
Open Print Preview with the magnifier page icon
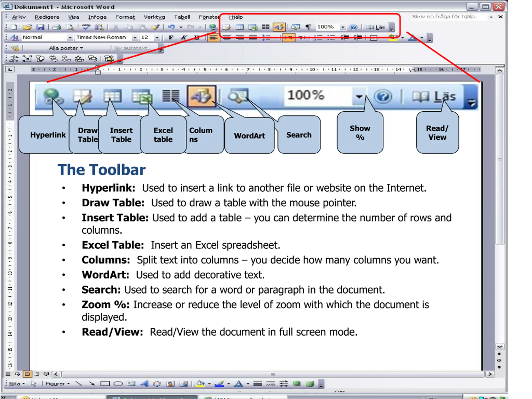[x=70, y=27]
